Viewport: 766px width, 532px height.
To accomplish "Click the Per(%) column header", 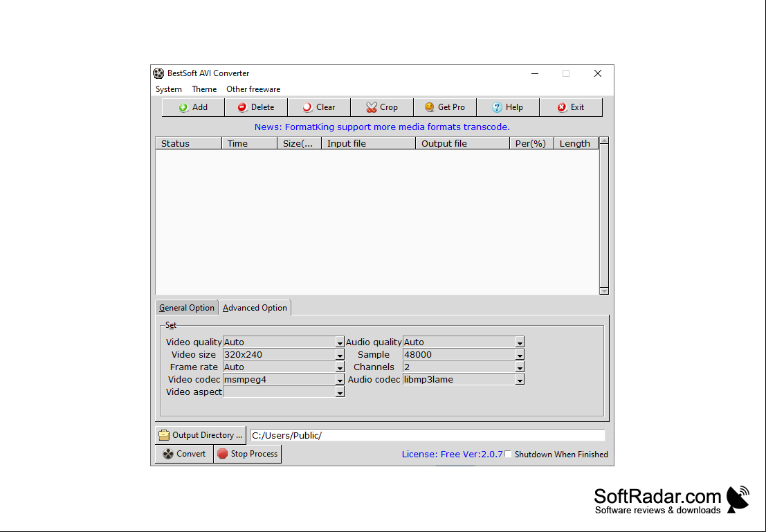I will (x=531, y=143).
